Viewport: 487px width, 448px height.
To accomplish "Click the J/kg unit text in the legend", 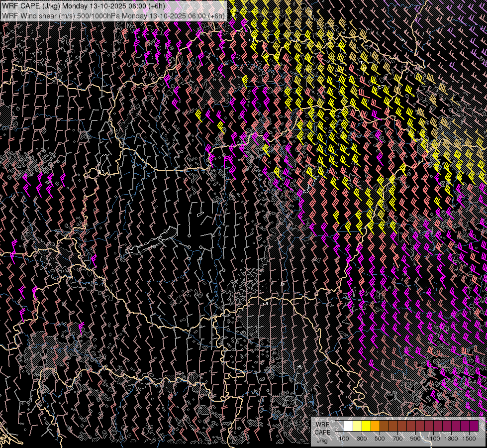I will point(322,440).
